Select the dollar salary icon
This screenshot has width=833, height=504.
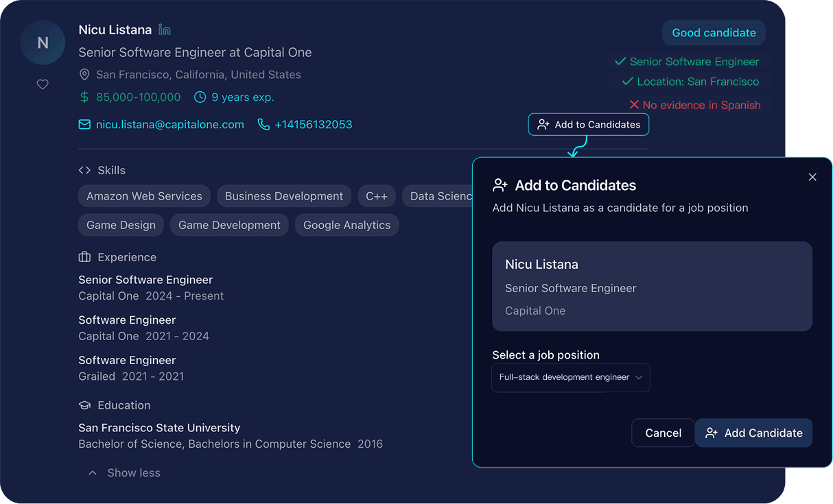84,97
